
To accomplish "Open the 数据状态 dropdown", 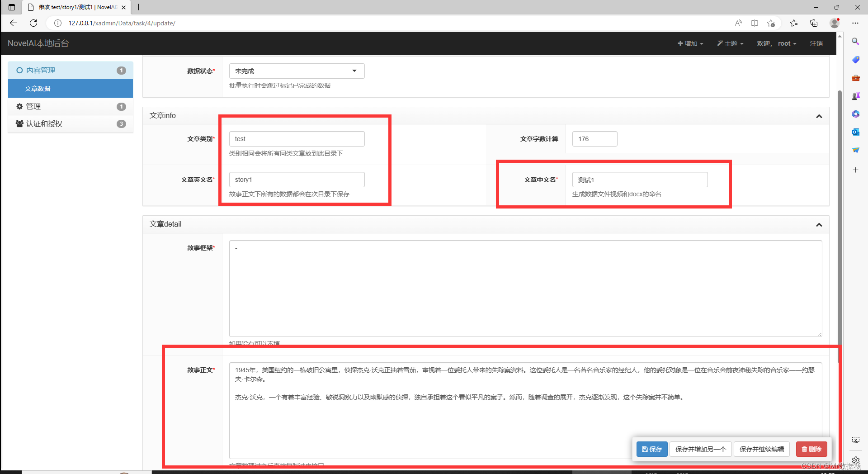I will coord(297,71).
